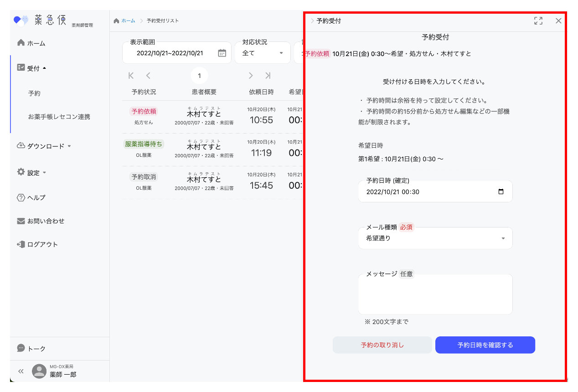The width and height of the screenshot is (578, 392).
Task: Open トーク chat from the sidebar
Action: (x=36, y=348)
